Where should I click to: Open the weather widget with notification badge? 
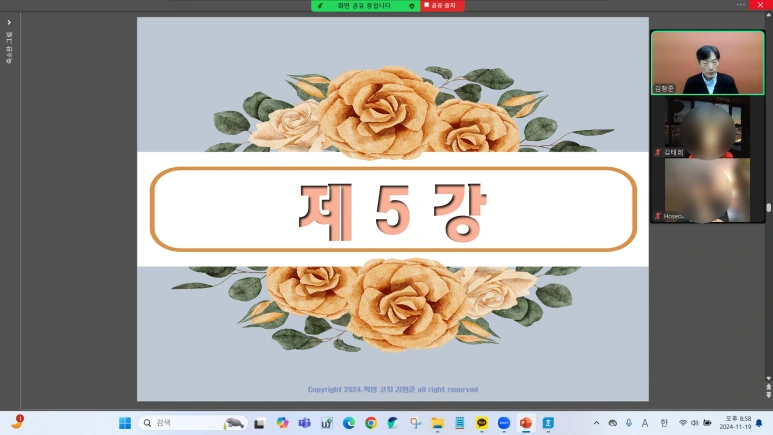(x=17, y=422)
